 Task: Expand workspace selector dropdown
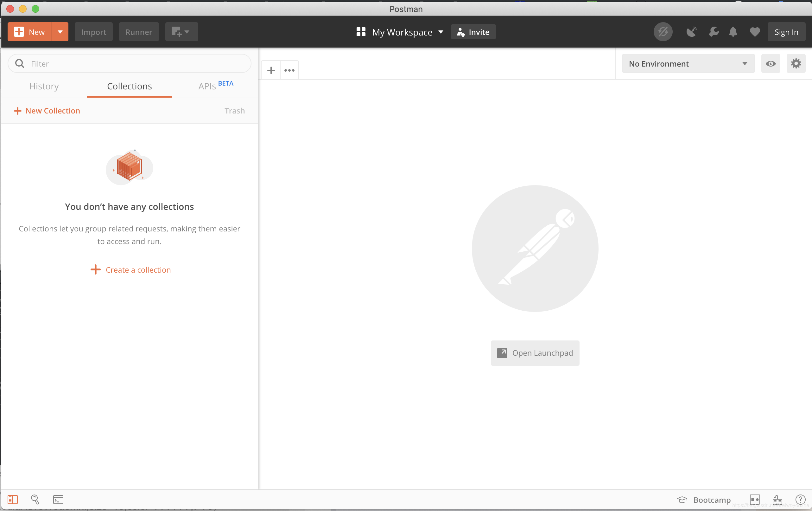click(441, 32)
